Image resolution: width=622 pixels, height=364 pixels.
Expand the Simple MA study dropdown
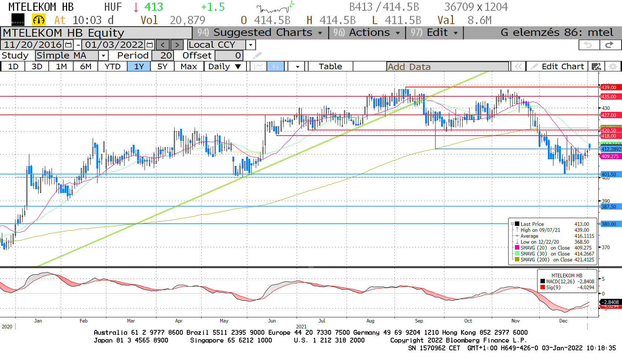coord(103,56)
